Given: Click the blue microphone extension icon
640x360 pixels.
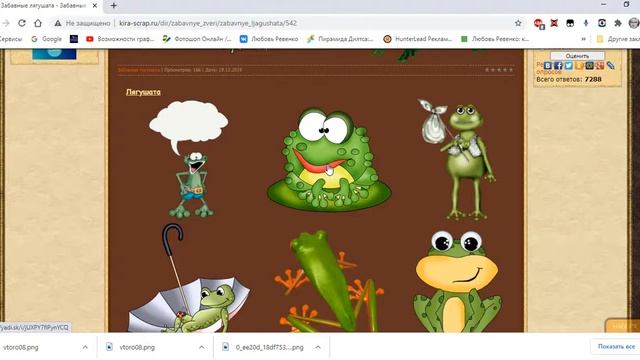Looking at the screenshot, I should pyautogui.click(x=586, y=23).
